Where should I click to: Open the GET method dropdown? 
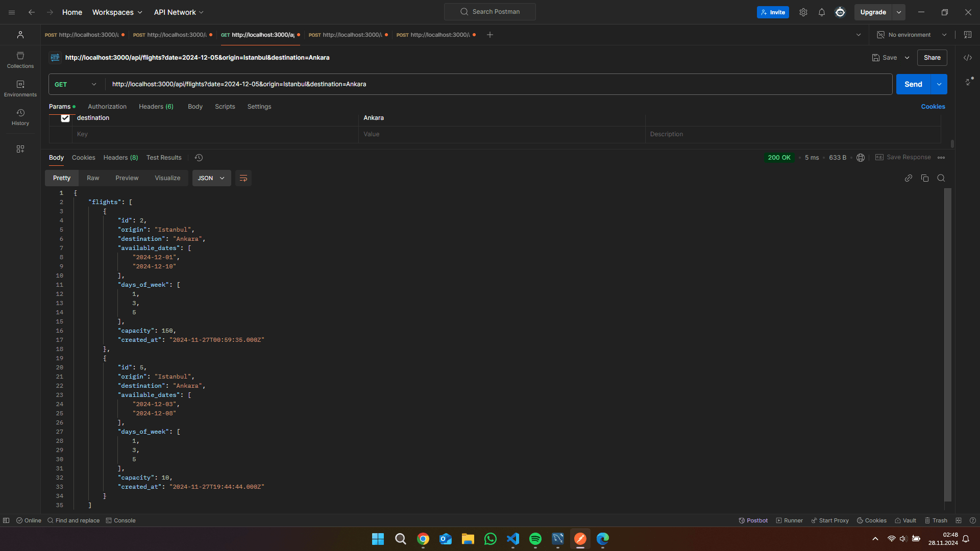[x=75, y=84]
